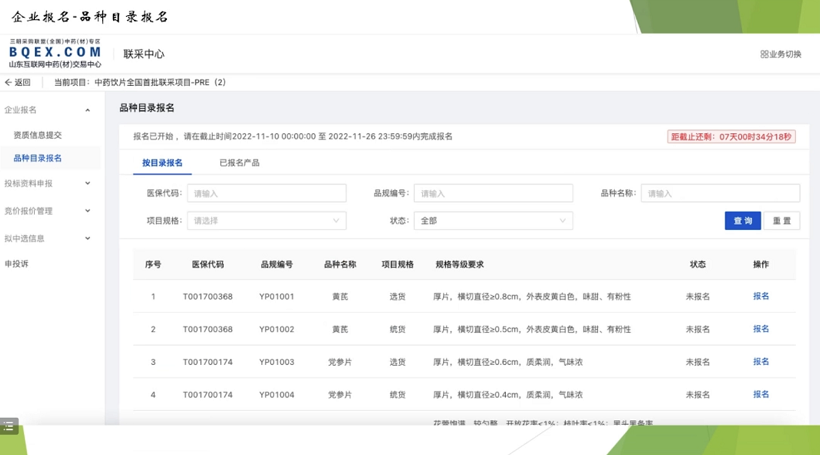Open the 项目规格 dropdown
This screenshot has height=455, width=820.
tap(266, 221)
